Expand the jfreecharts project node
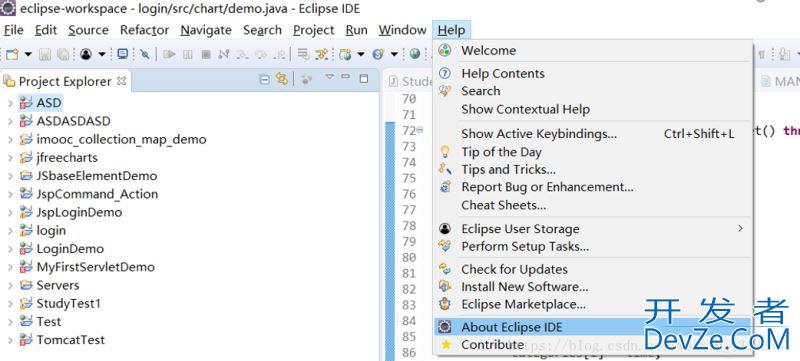Viewport: 800px width, 361px height. [x=10, y=158]
